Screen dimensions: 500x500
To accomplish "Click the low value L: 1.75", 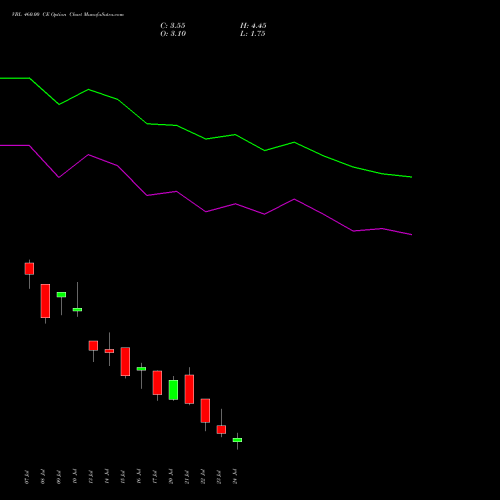I will pyautogui.click(x=253, y=34).
